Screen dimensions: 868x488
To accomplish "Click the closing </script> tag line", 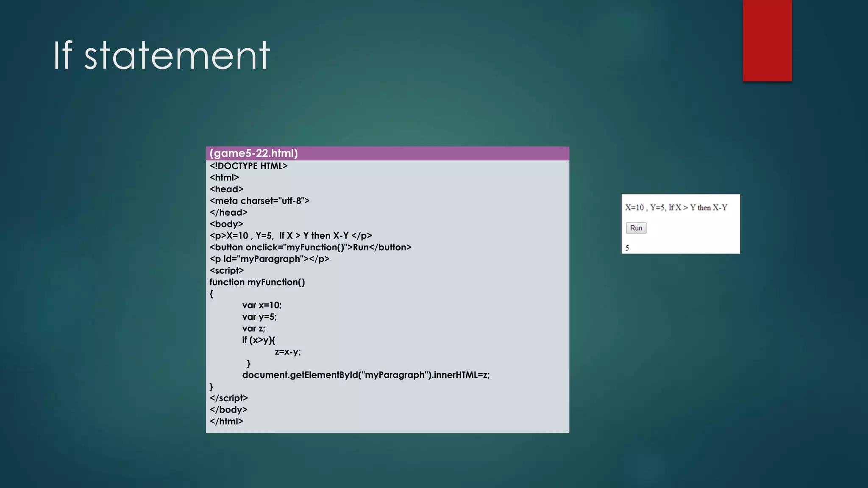I will coord(228,398).
